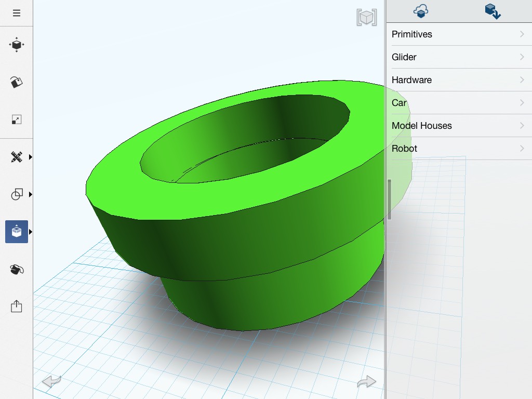Screen dimensions: 532x399
Task: Expand the Combine tools flyout arrow
Action: tap(31, 194)
